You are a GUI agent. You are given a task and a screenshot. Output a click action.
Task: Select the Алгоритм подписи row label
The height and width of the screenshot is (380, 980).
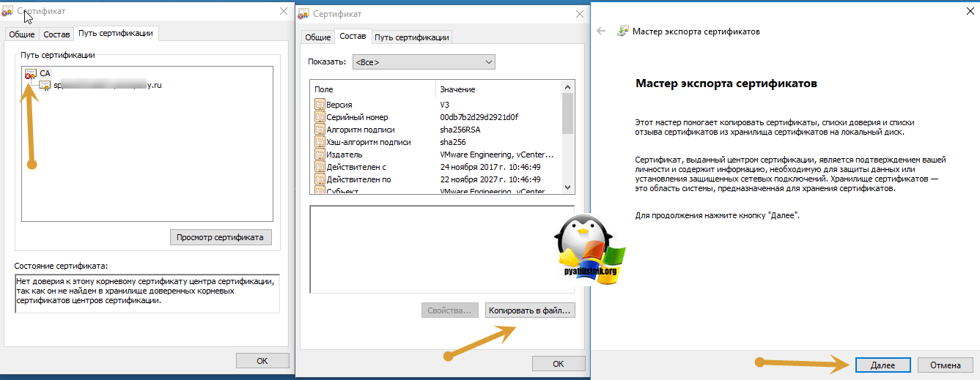[362, 130]
